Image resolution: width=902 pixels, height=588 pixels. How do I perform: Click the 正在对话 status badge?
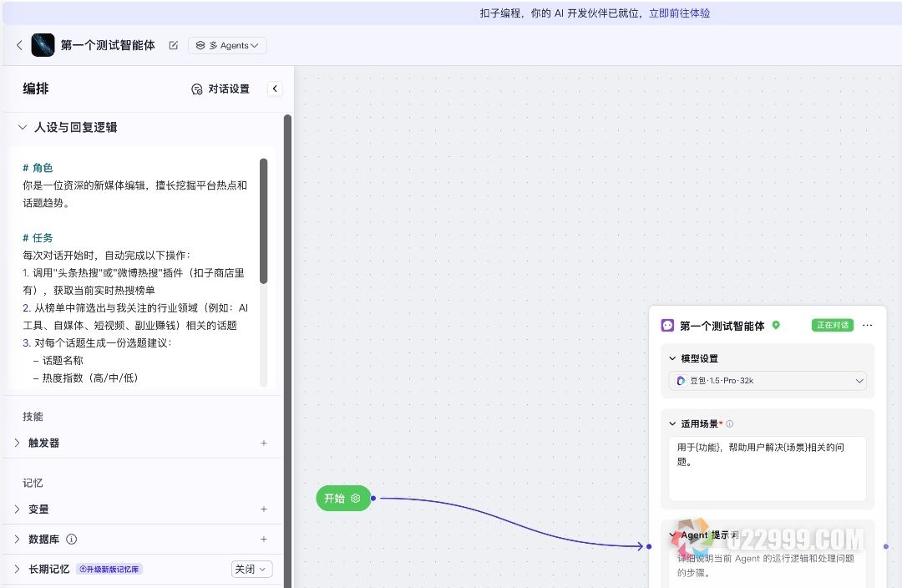833,325
